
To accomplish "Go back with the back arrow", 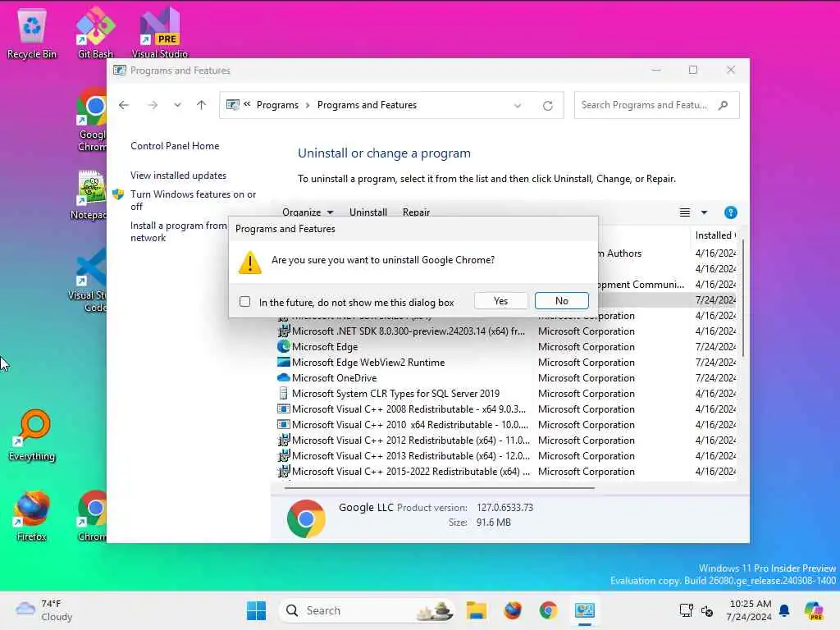I will [124, 105].
